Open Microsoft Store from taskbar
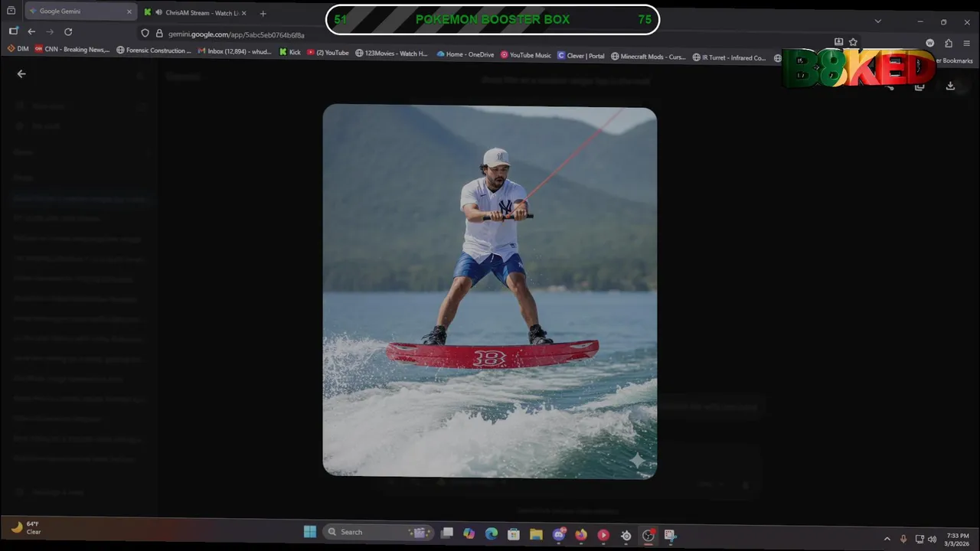The height and width of the screenshot is (551, 980). tap(514, 534)
